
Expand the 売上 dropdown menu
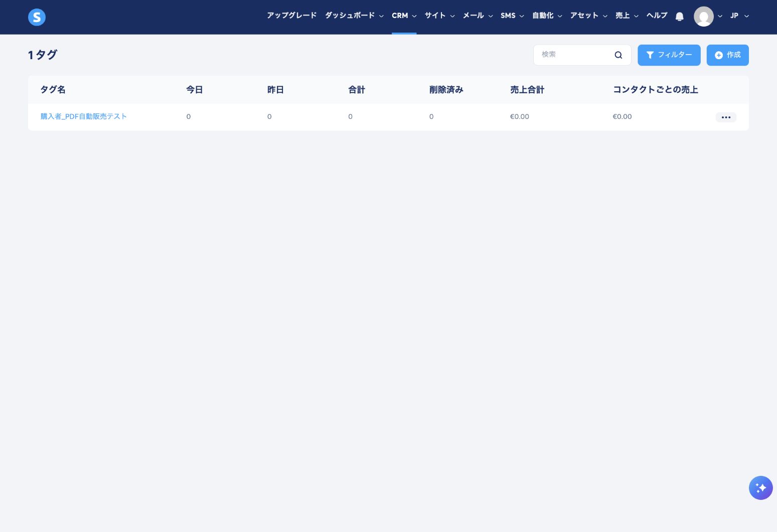pyautogui.click(x=627, y=16)
